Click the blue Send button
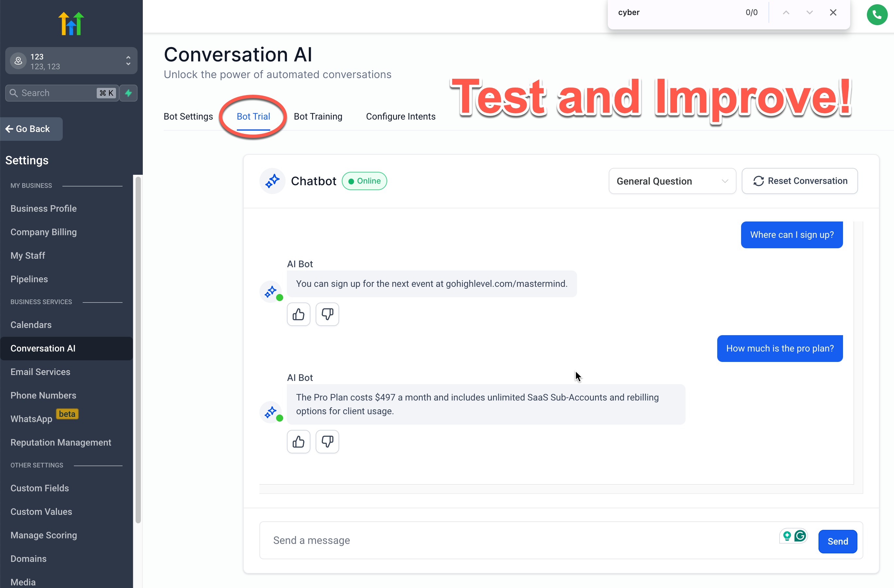The height and width of the screenshot is (588, 894). (837, 541)
